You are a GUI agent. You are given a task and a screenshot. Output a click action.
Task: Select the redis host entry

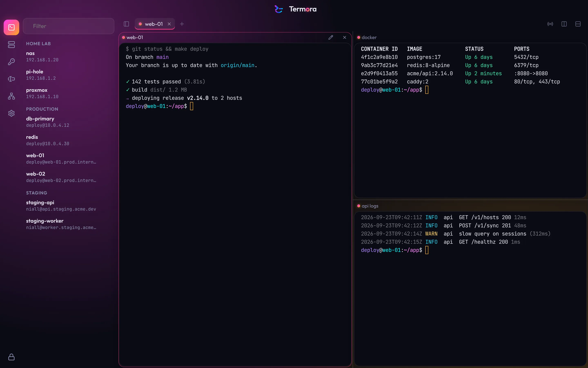69,140
